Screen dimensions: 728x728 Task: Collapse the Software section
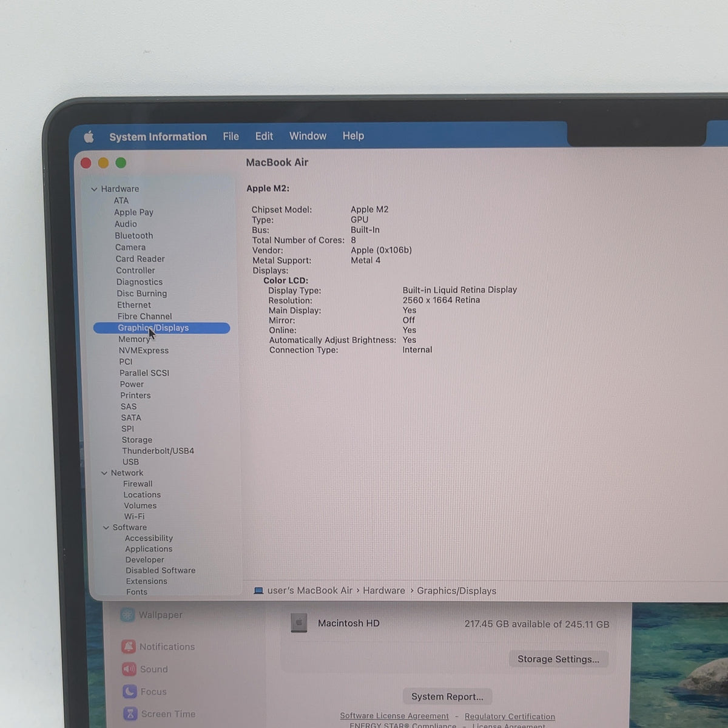106,528
